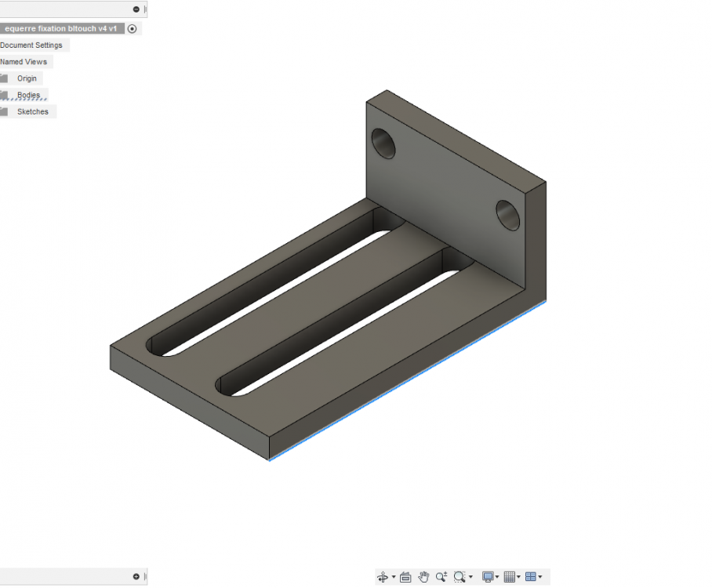Select the Zoom magnifier tool
The height and width of the screenshot is (588, 712).
tap(441, 577)
